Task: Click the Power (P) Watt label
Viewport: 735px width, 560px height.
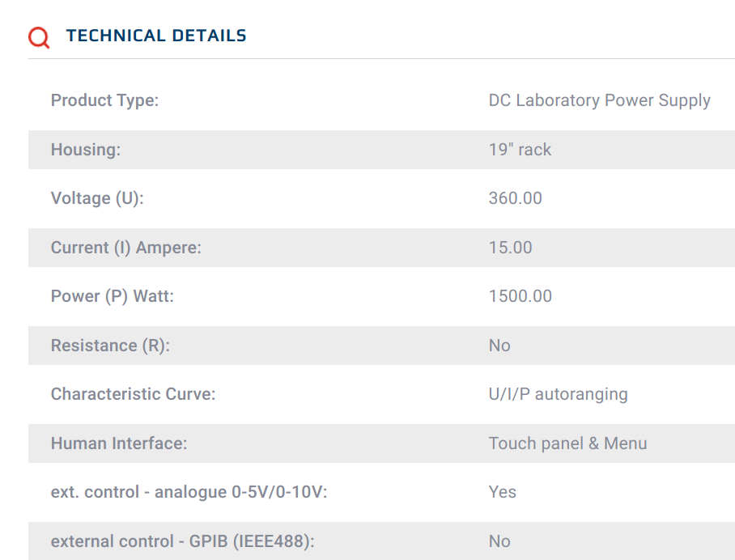Action: (112, 296)
